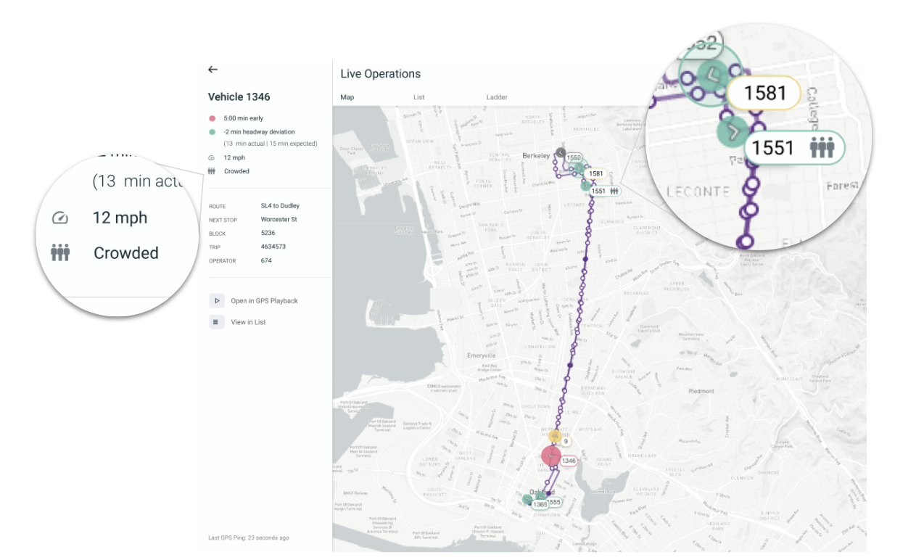Click the red 5:00 min early status dot
Screen dimensions: 924x560
tap(212, 118)
